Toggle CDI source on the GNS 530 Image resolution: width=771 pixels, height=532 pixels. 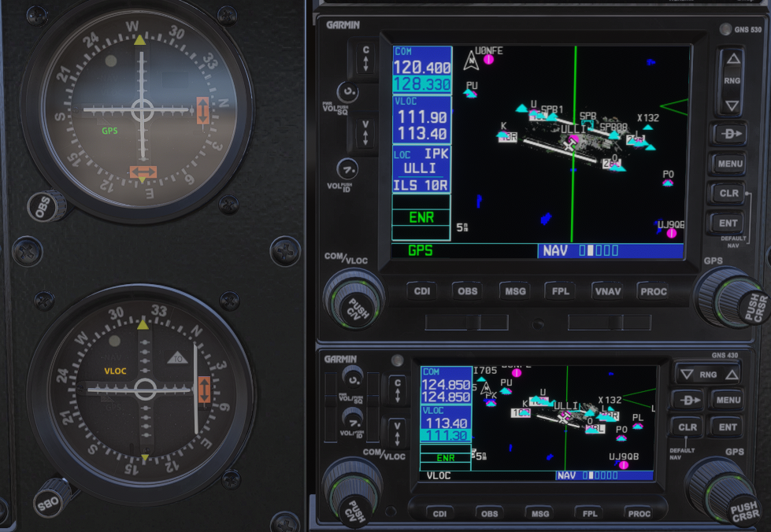point(422,291)
